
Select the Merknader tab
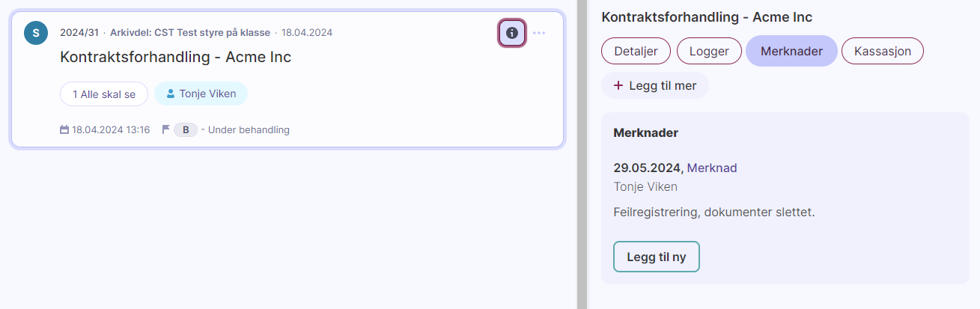click(x=791, y=52)
